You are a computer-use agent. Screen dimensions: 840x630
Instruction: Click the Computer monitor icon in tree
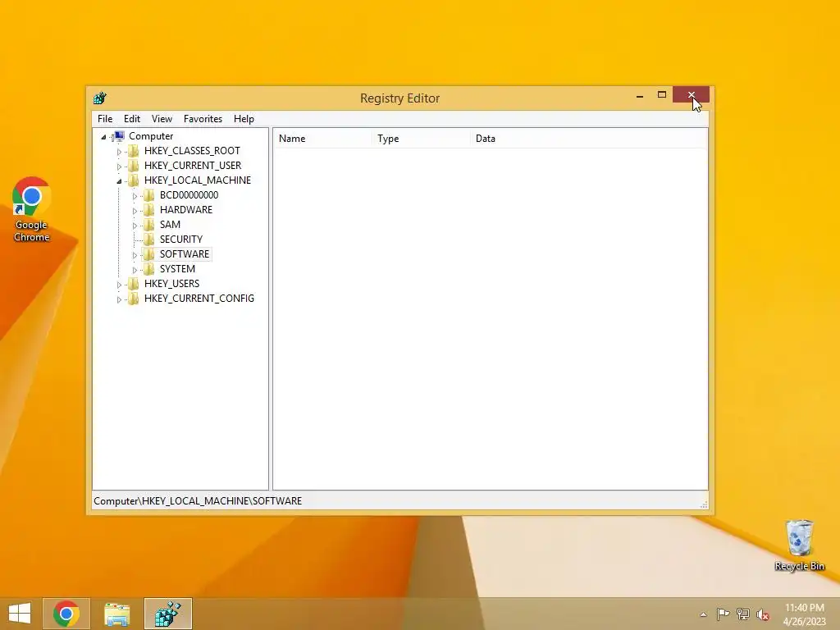point(119,136)
